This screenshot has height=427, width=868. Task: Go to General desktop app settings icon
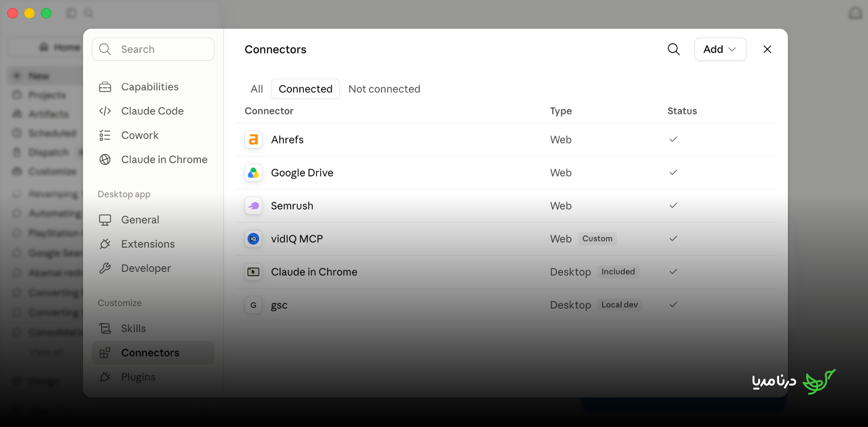[105, 220]
